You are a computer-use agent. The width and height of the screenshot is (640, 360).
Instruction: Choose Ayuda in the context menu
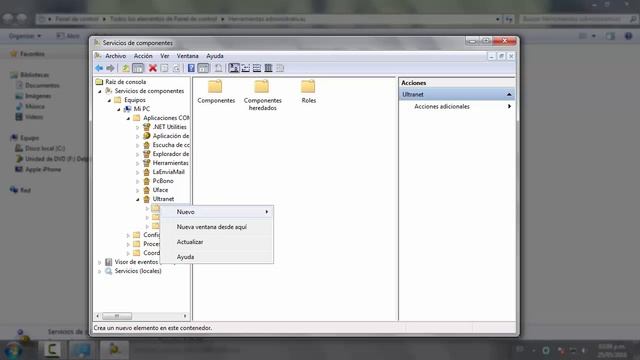point(217,257)
